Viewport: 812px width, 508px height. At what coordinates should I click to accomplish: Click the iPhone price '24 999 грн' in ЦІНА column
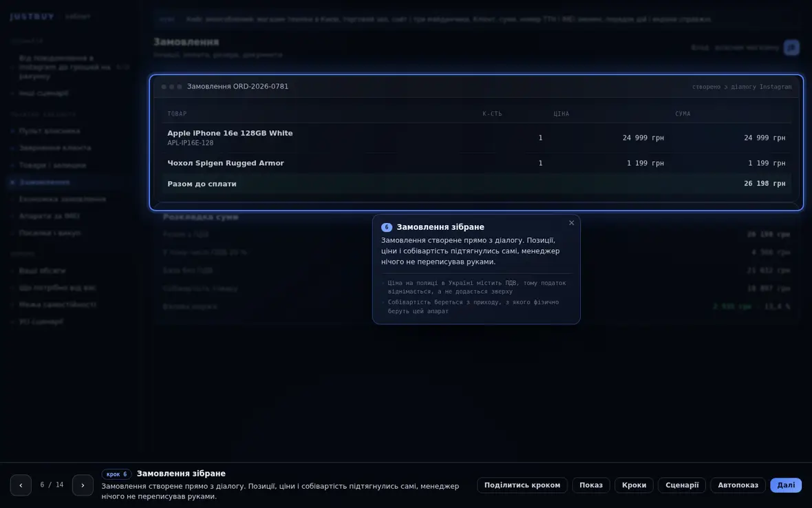[x=643, y=138]
